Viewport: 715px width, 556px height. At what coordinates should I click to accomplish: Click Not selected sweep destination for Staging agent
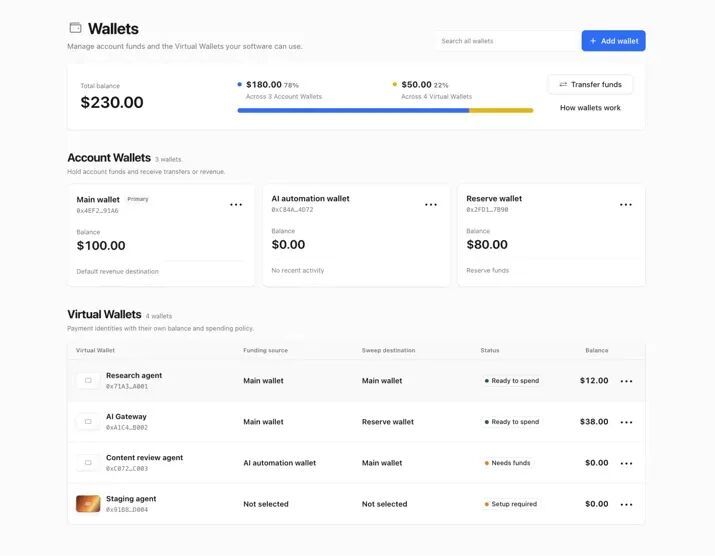tap(384, 504)
